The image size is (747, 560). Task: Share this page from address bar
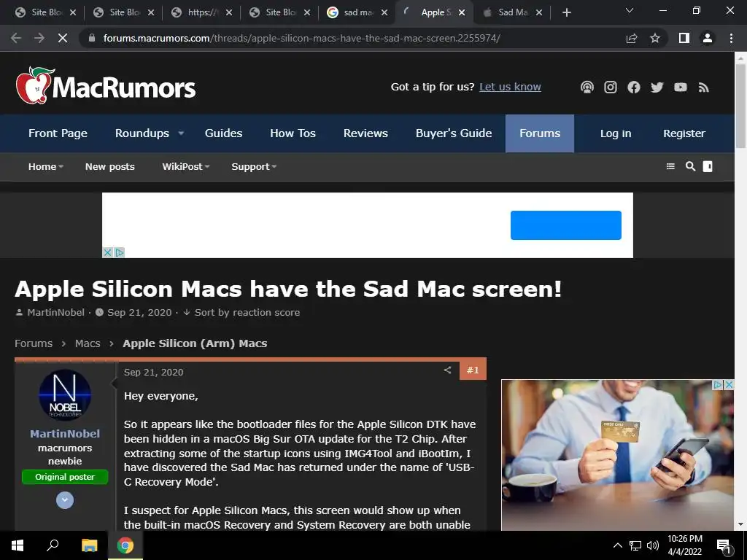pyautogui.click(x=632, y=38)
